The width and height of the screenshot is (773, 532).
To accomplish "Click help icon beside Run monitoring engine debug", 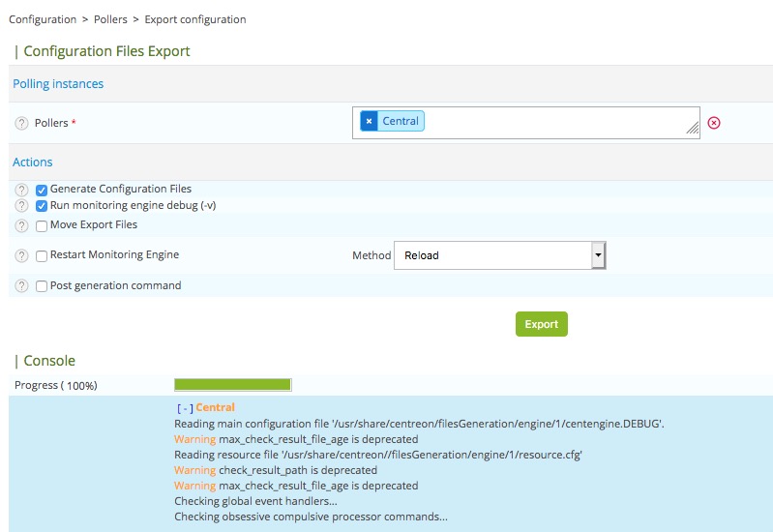I will (x=21, y=206).
